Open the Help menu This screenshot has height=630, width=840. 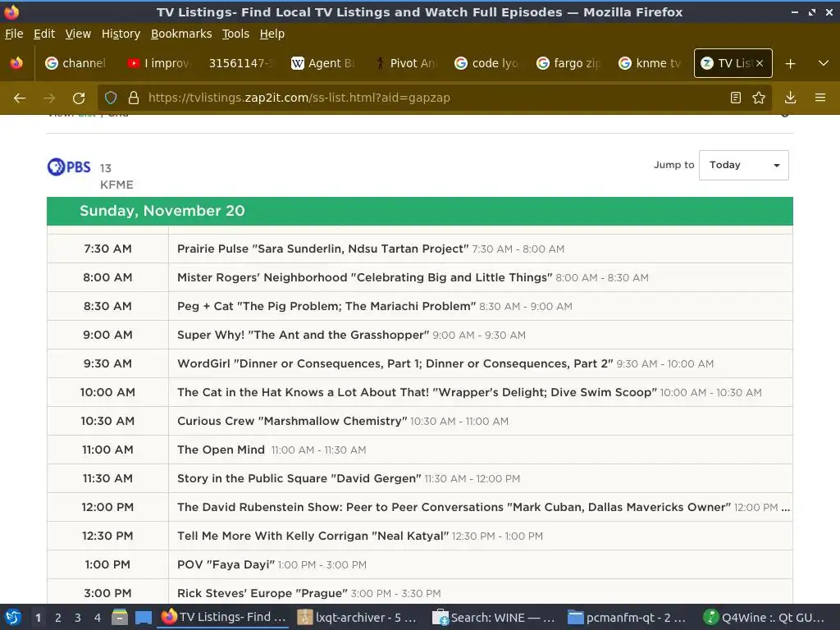pyautogui.click(x=272, y=34)
